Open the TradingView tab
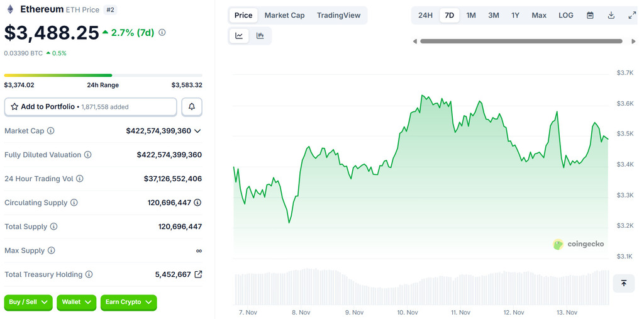 (339, 15)
